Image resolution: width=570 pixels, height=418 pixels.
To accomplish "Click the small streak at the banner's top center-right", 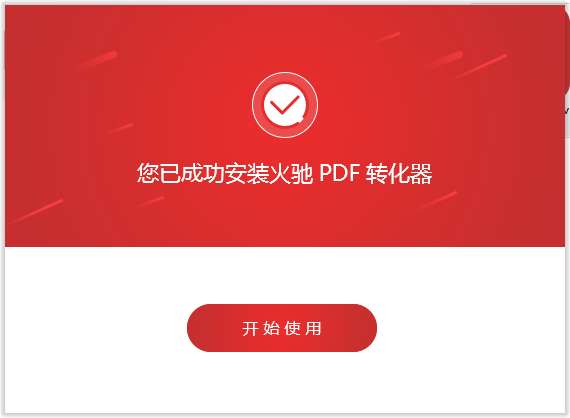I will click(388, 37).
